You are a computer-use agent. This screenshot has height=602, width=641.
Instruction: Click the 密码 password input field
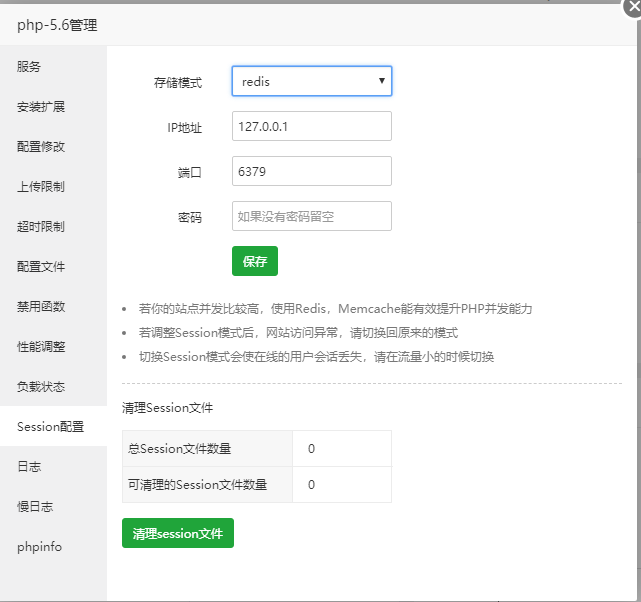click(312, 216)
